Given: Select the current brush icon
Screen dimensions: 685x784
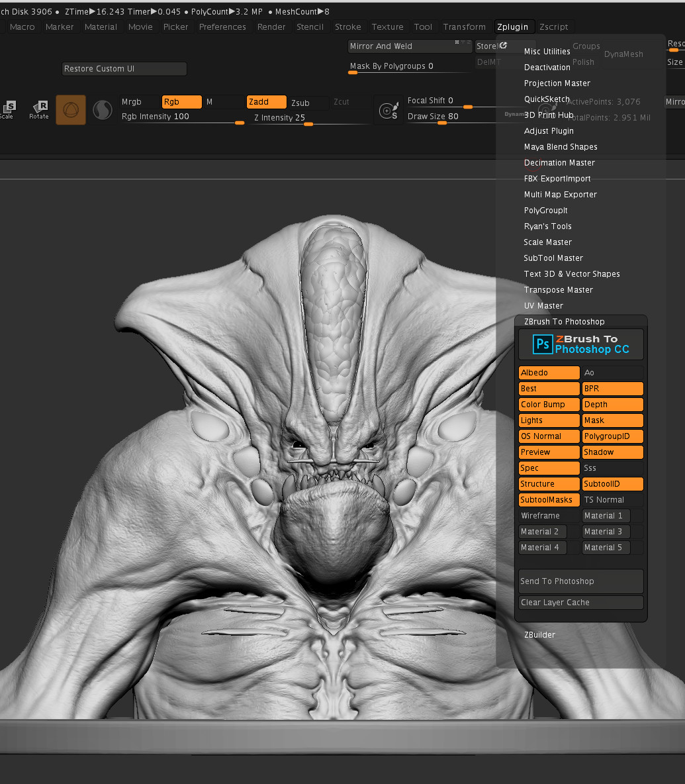Looking at the screenshot, I should [71, 110].
